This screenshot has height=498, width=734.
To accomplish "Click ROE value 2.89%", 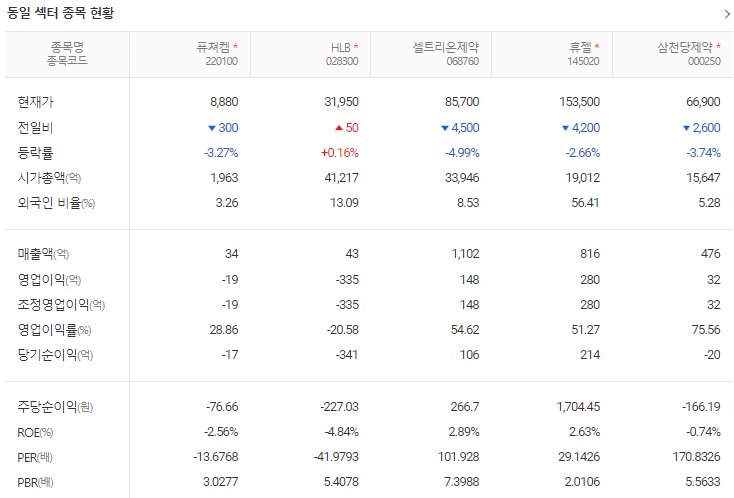I will click(x=464, y=432).
